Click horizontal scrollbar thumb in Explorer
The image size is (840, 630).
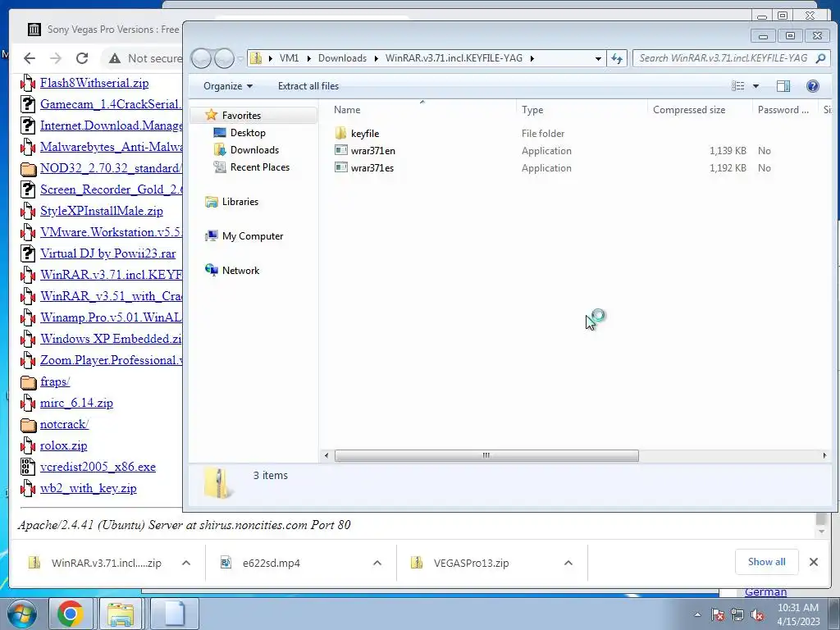click(x=486, y=455)
